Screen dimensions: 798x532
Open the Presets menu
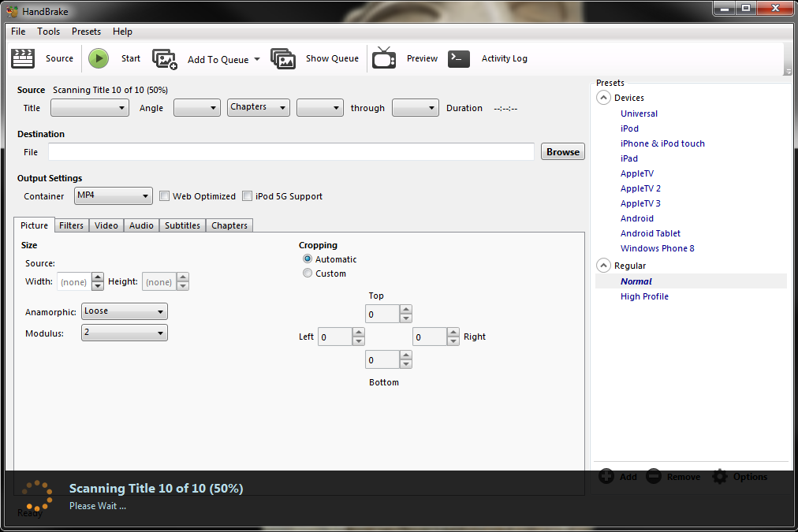click(x=86, y=32)
